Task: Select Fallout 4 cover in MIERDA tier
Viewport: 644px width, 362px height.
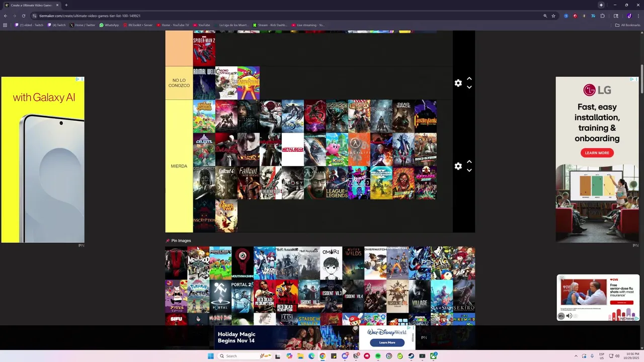Action: point(226,183)
